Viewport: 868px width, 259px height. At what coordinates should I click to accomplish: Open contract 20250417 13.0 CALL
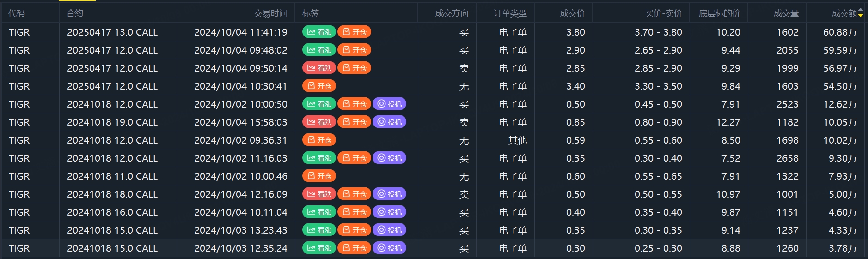[x=112, y=32]
